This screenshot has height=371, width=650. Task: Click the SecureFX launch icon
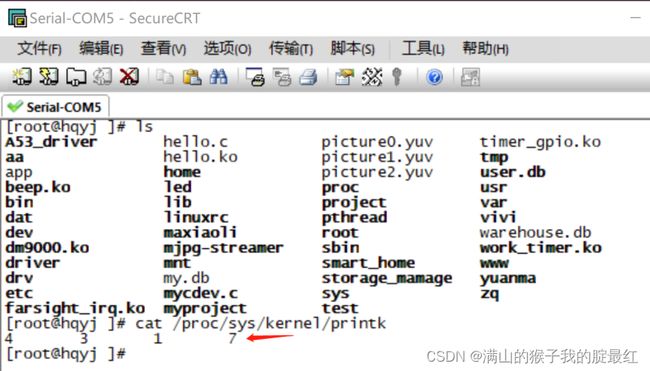(471, 77)
